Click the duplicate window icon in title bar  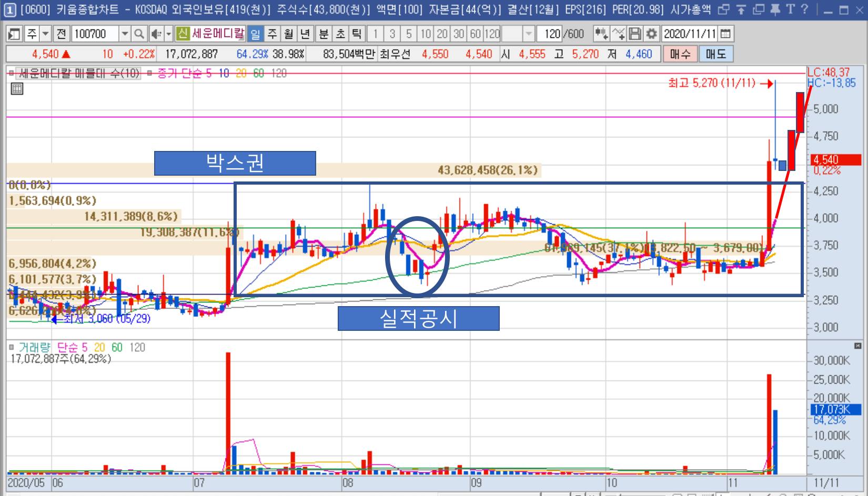point(758,9)
